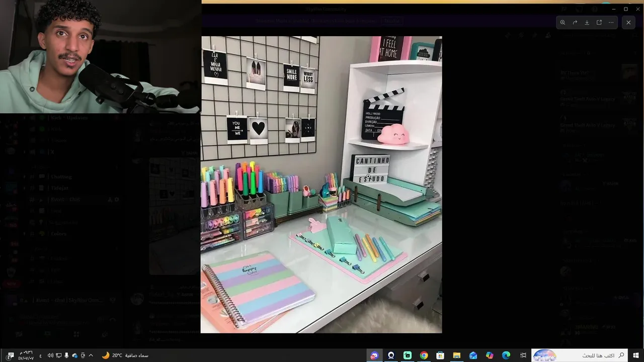The height and width of the screenshot is (362, 644).
Task: Open the Outlook mail taskbar icon
Action: [x=473, y=355]
